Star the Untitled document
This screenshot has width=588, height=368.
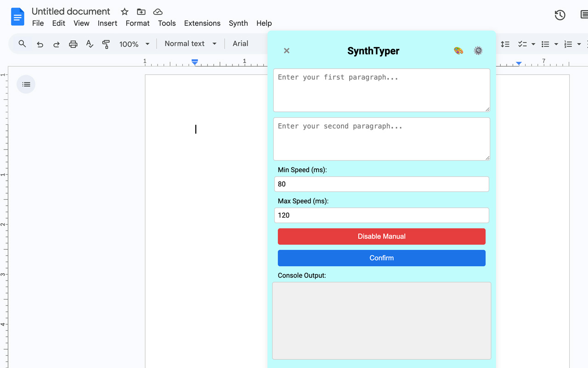pos(124,11)
